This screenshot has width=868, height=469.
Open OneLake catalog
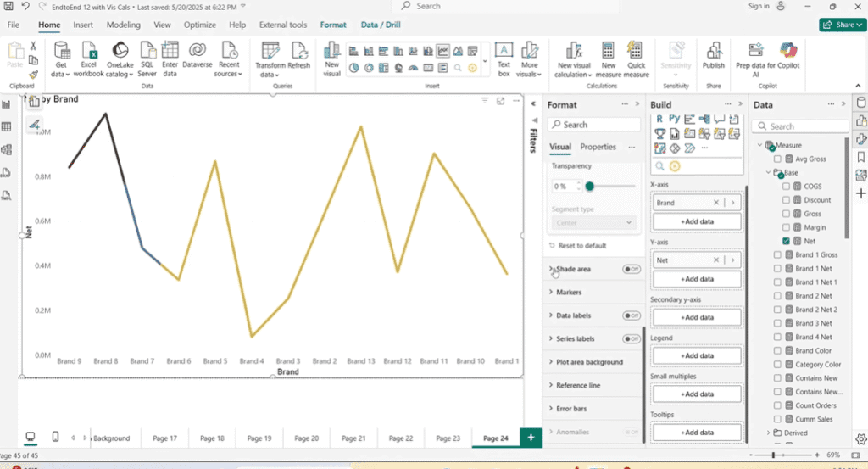click(120, 59)
